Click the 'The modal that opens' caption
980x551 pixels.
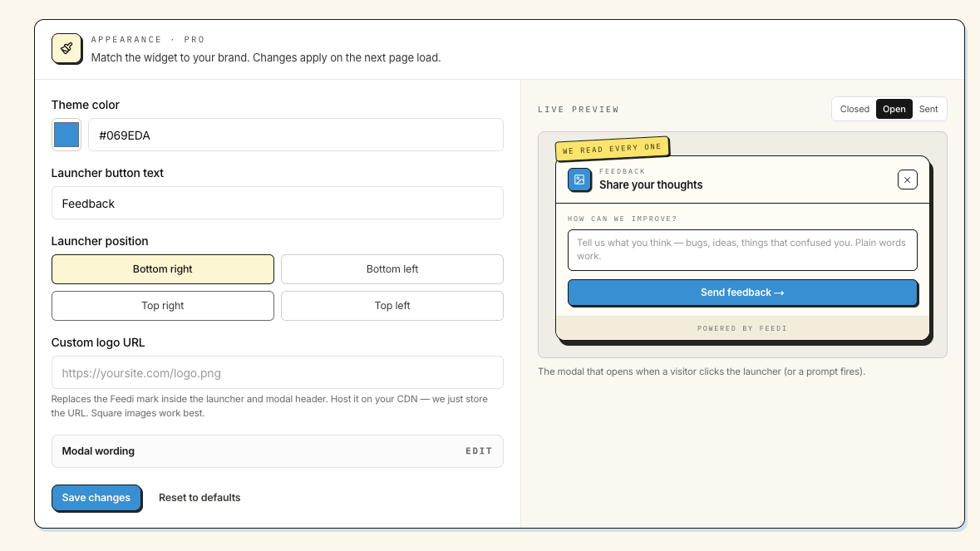[702, 371]
